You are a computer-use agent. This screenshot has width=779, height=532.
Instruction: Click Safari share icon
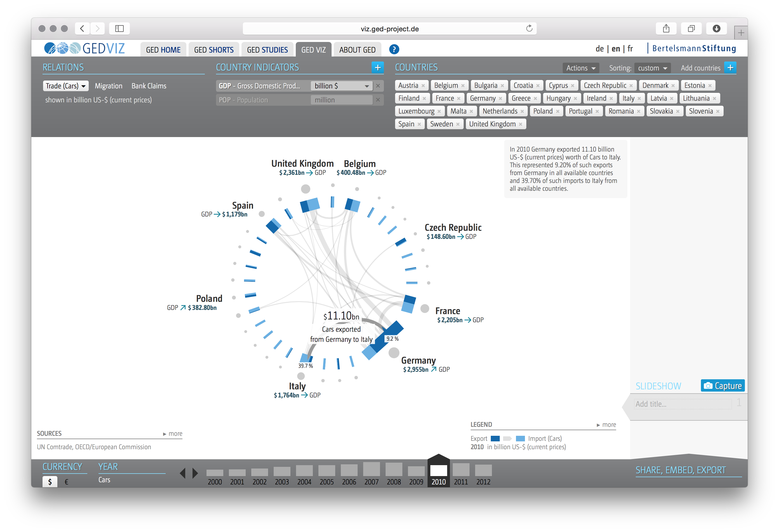click(666, 29)
